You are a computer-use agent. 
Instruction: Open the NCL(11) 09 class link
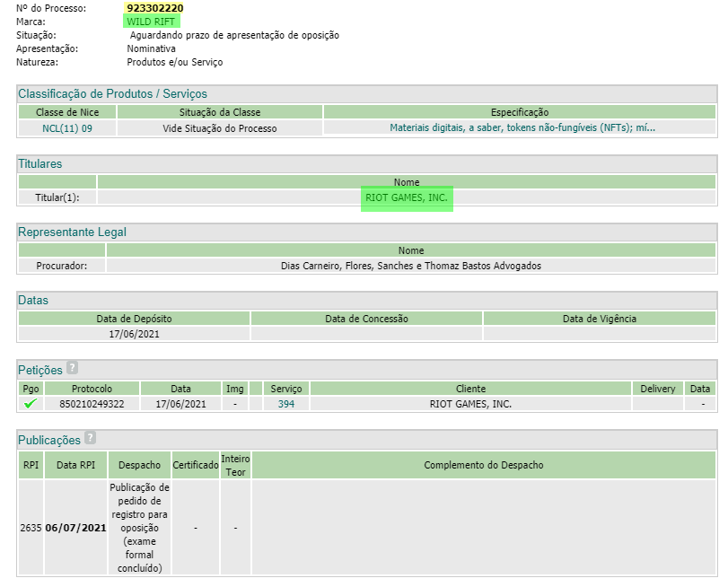coord(67,127)
